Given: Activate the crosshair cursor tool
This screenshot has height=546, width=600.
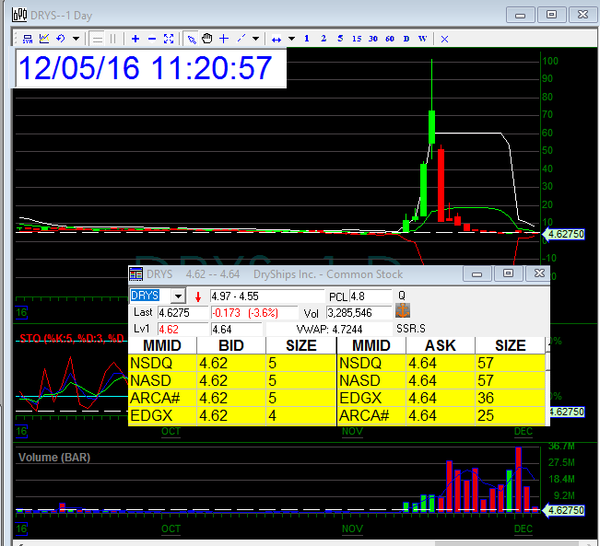Looking at the screenshot, I should pos(224,38).
